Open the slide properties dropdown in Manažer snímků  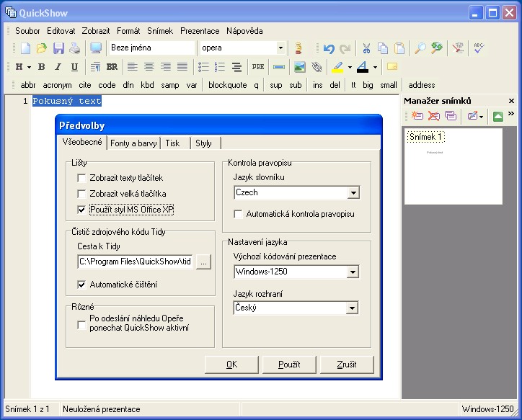(482, 117)
